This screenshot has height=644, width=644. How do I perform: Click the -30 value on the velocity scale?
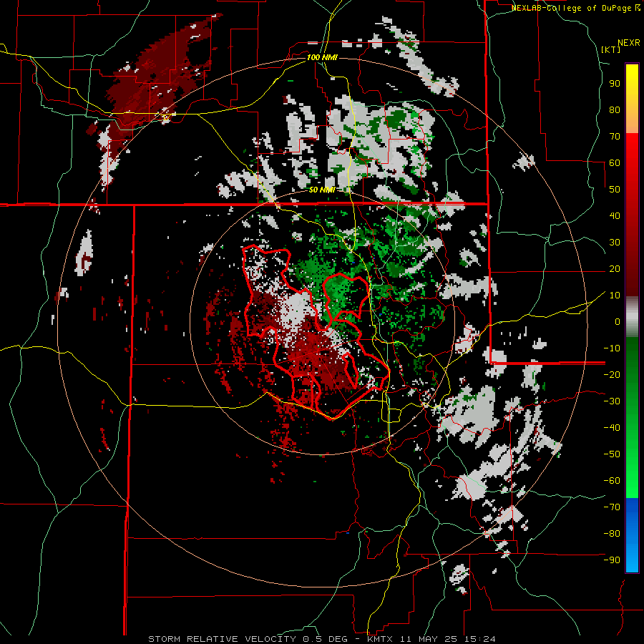click(x=612, y=401)
